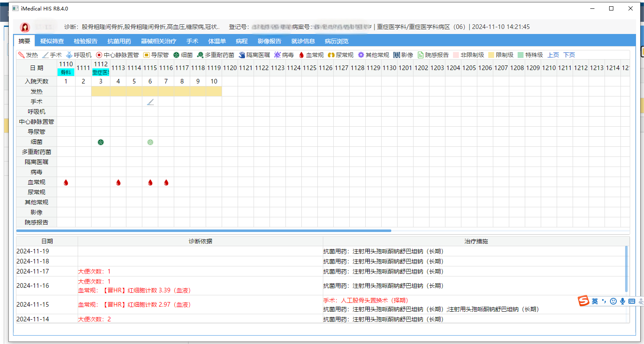The height and width of the screenshot is (344, 644).
Task: Go to previous page with 上页 link
Action: [553, 55]
